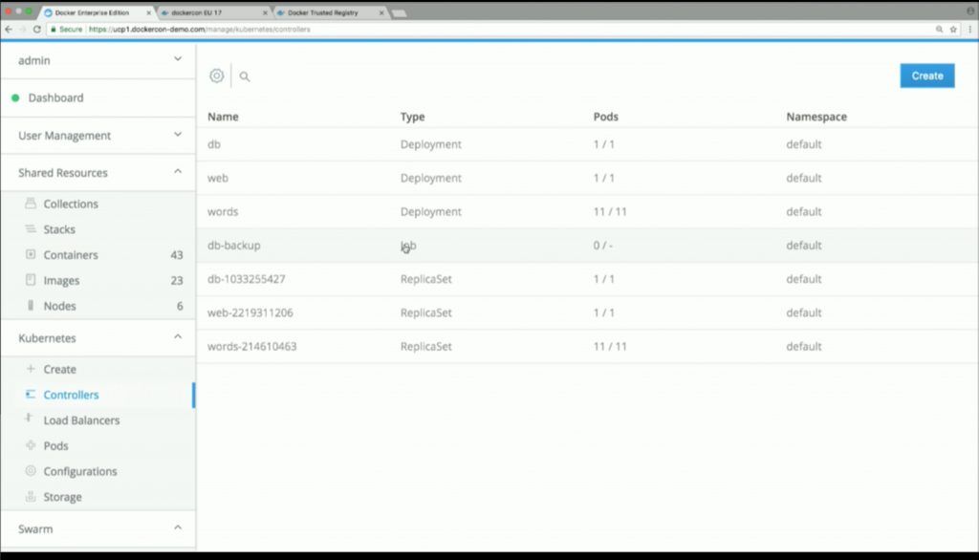This screenshot has width=979, height=560.
Task: Open the Dashboard link
Action: pyautogui.click(x=55, y=98)
